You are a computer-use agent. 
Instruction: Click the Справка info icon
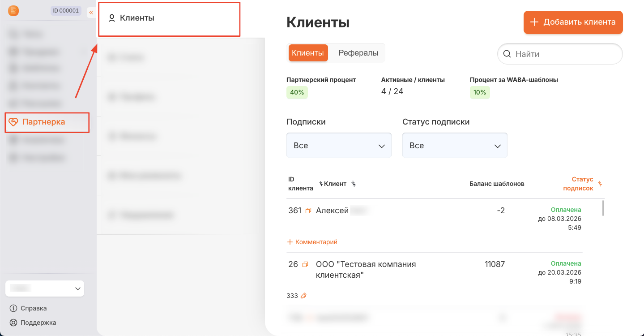13,308
